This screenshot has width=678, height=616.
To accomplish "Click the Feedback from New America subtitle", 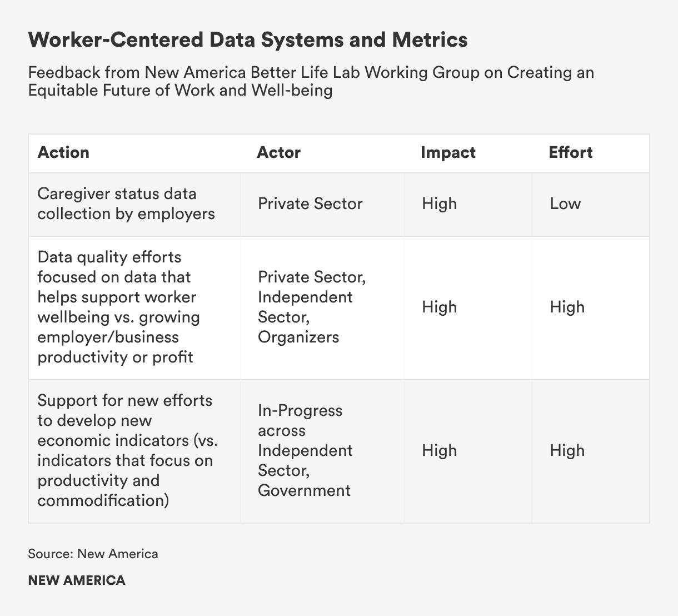I will coord(311,81).
